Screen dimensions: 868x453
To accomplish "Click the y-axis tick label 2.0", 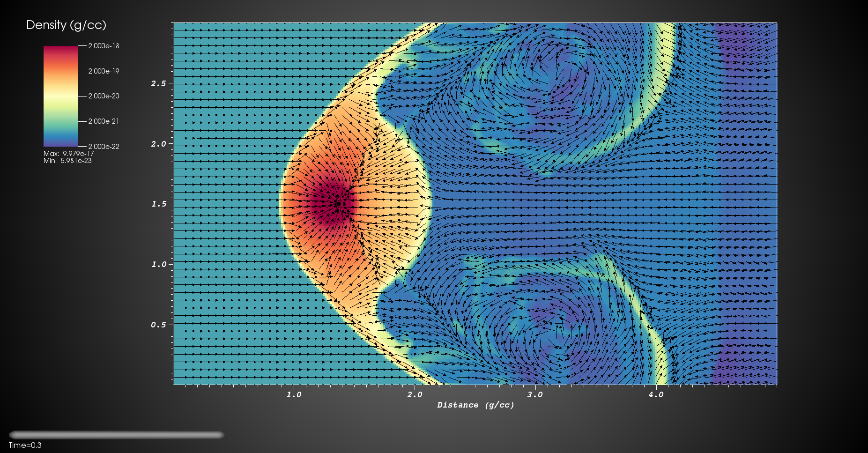I will 158,144.
